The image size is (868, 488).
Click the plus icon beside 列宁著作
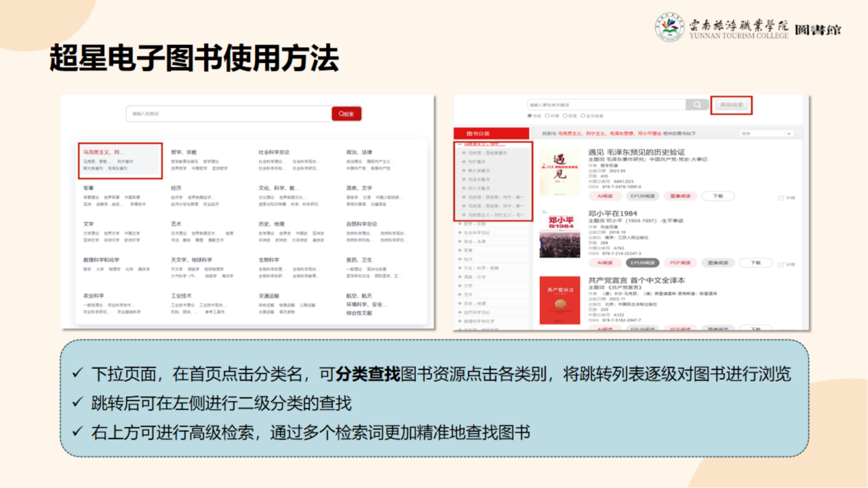(x=464, y=162)
